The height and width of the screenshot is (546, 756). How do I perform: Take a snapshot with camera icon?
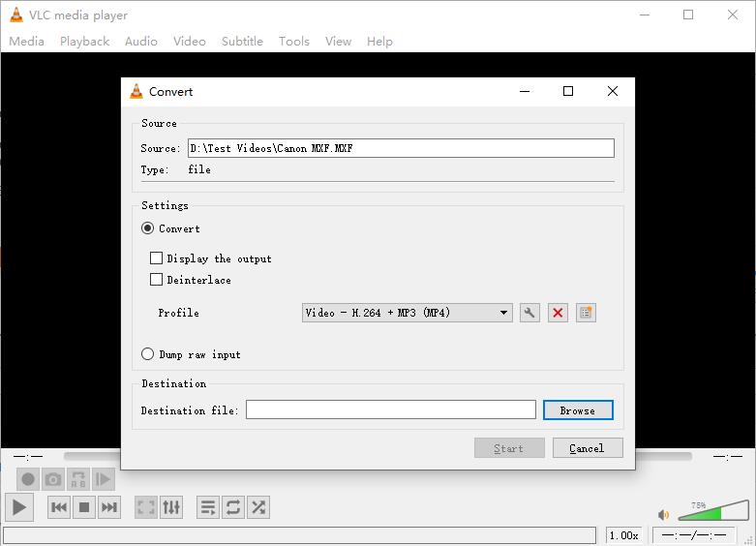[x=53, y=479]
